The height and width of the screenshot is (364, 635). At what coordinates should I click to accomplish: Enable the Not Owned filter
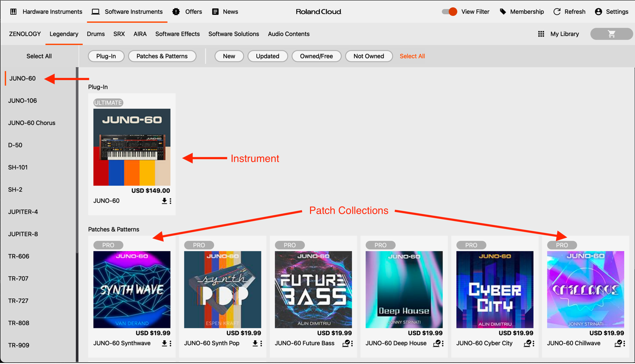pyautogui.click(x=368, y=56)
